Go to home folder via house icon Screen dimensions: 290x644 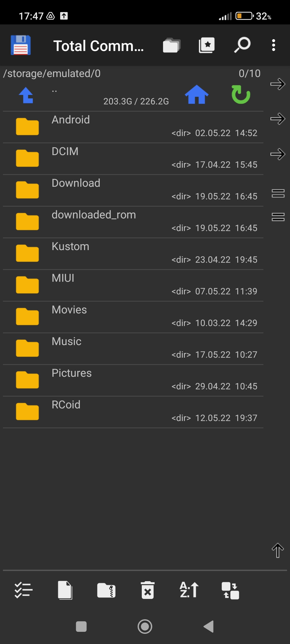tap(197, 94)
